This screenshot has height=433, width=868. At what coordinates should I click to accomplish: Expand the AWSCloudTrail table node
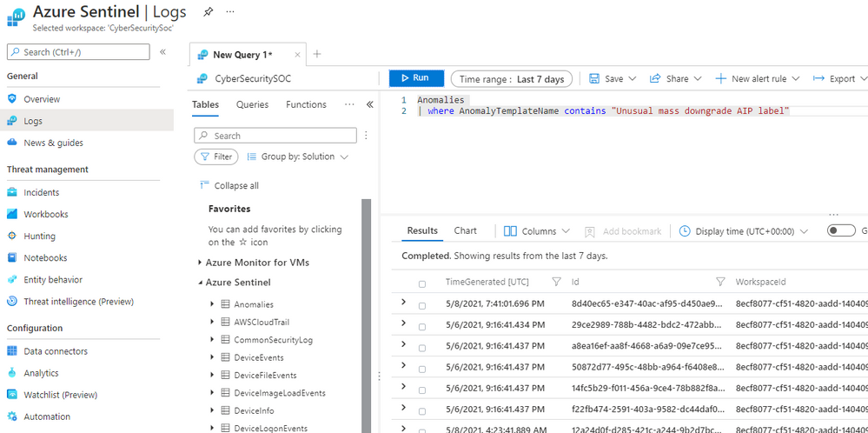[212, 322]
